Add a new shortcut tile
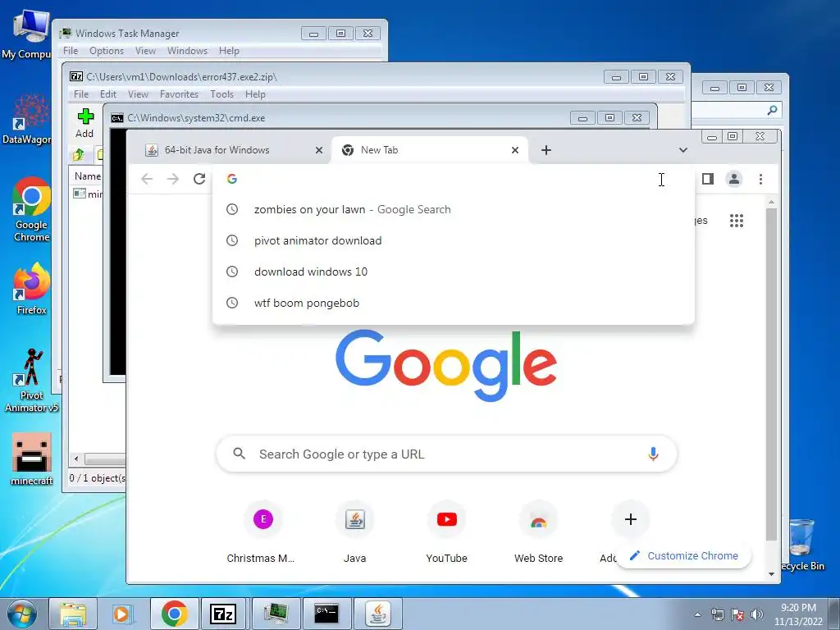 [630, 519]
